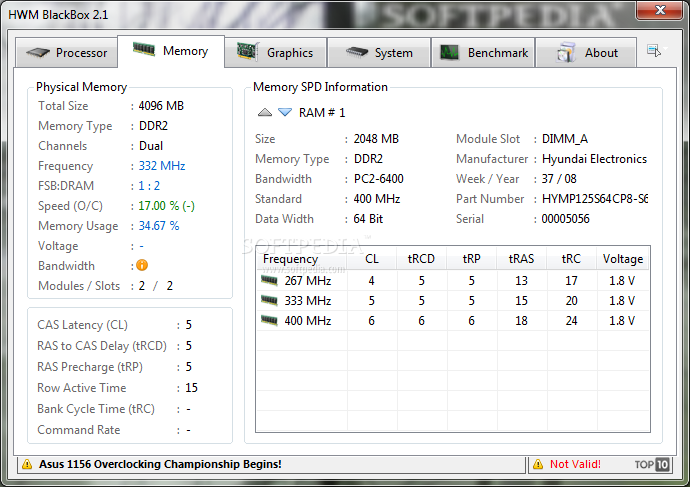Click the 400 MHz standard value

[x=377, y=199]
